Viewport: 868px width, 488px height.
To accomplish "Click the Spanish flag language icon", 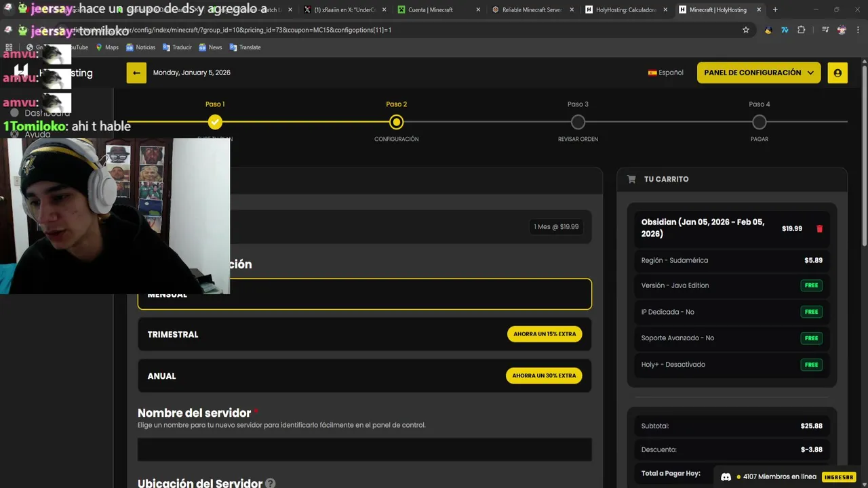I will click(x=652, y=73).
